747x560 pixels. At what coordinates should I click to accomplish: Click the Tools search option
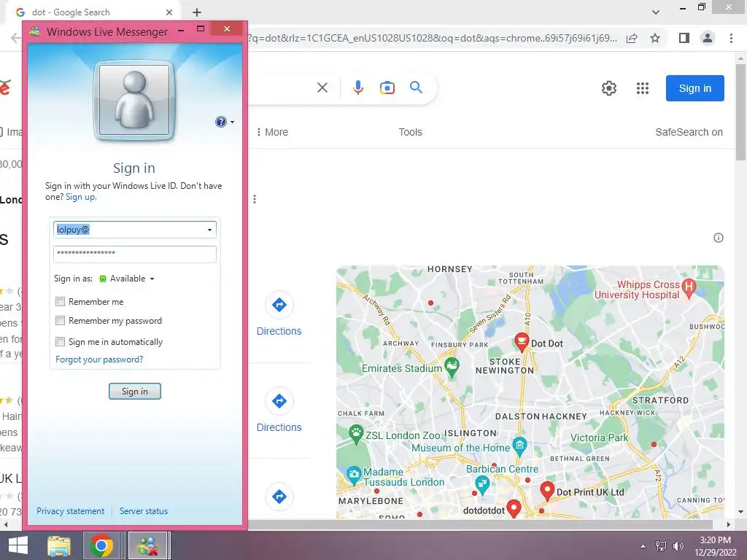[x=410, y=132]
